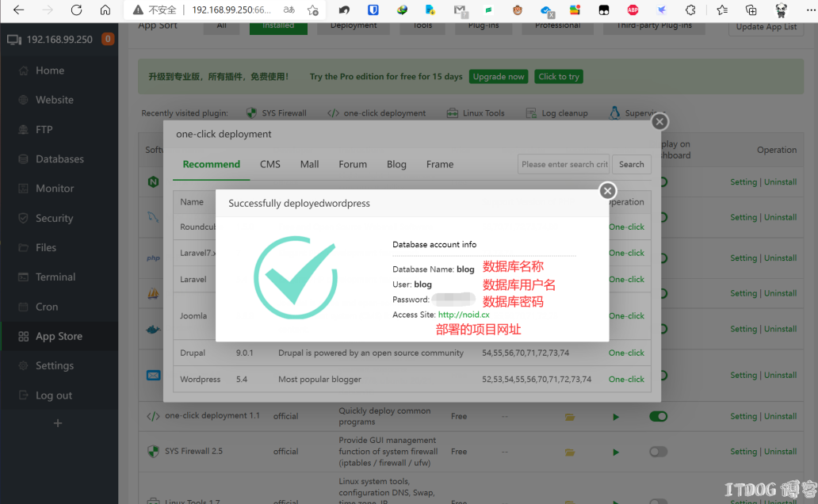The width and height of the screenshot is (818, 504).
Task: Add page to favorites star icon
Action: point(313,10)
